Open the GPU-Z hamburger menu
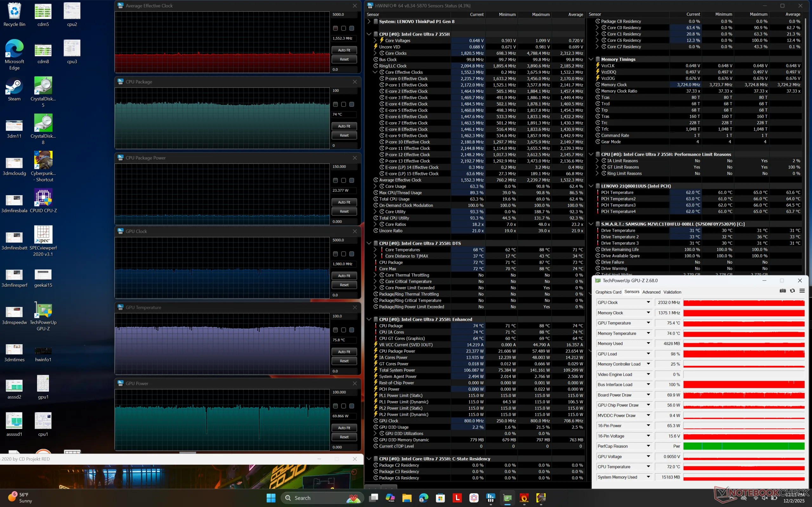The width and height of the screenshot is (812, 507). (x=802, y=291)
